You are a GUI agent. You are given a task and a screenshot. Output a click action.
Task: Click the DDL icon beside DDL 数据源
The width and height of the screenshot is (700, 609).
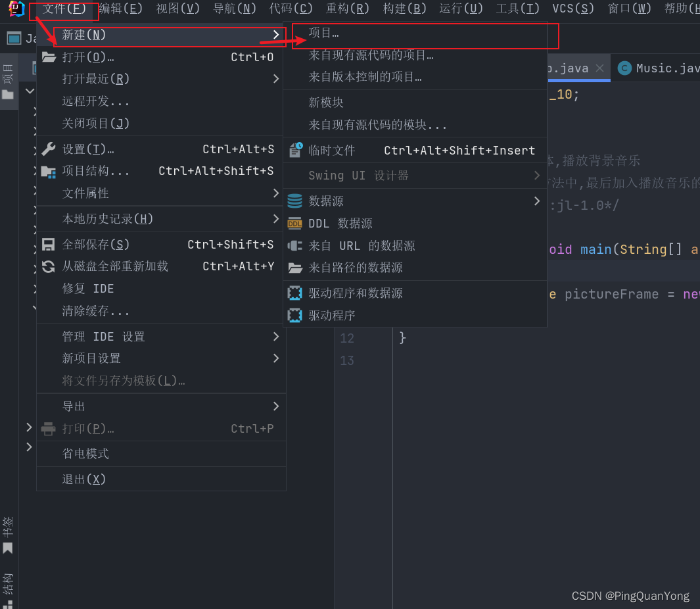pos(294,224)
